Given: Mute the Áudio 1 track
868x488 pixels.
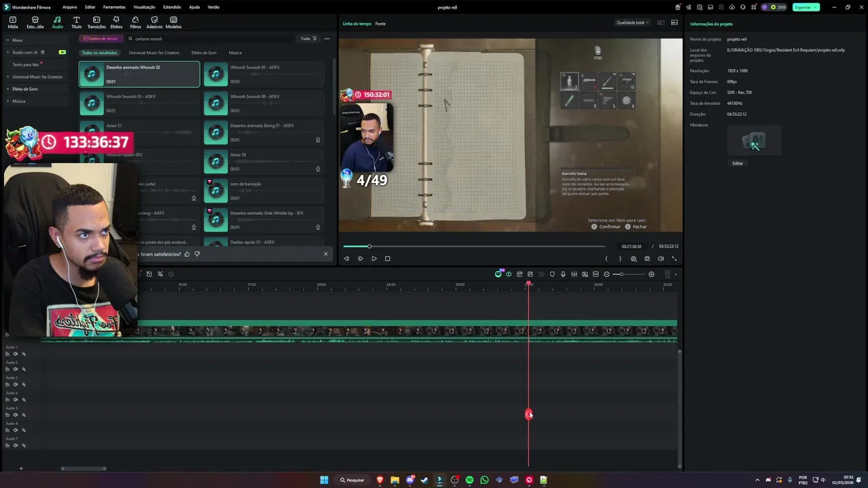Looking at the screenshot, I should click(16, 354).
